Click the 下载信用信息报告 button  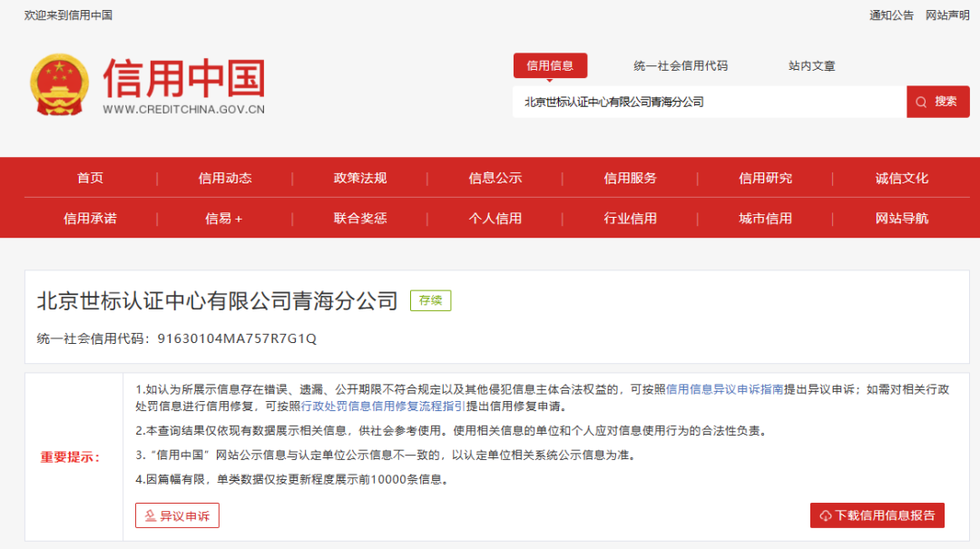click(876, 515)
